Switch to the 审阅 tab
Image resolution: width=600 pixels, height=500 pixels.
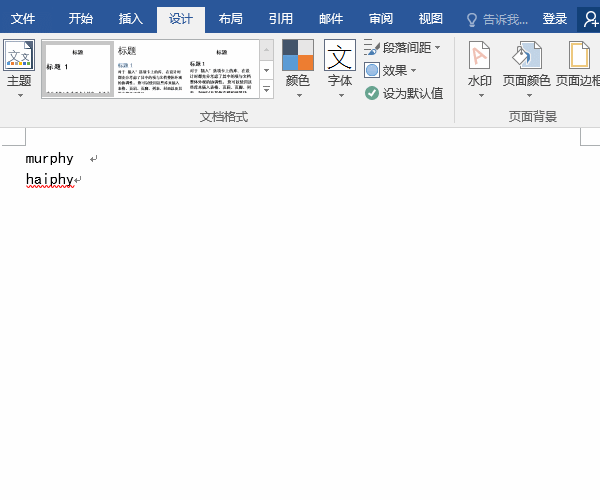tap(381, 19)
